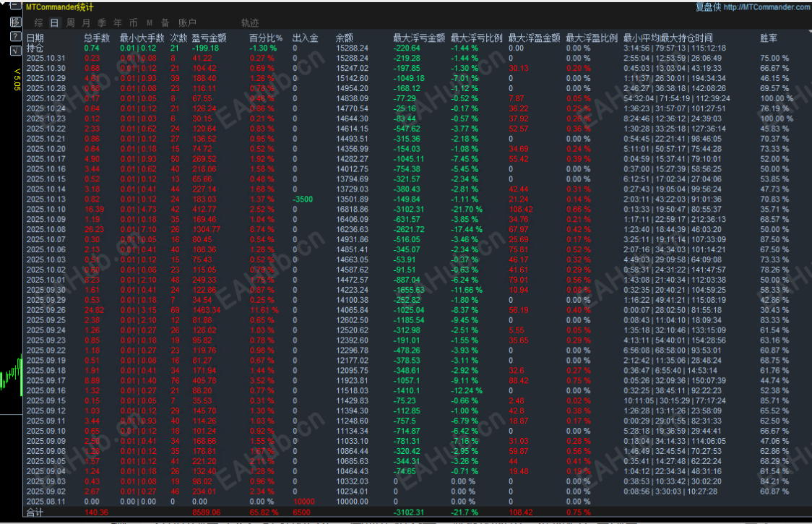
Task: Click the 1304.77 profit value
Action: (x=206, y=229)
